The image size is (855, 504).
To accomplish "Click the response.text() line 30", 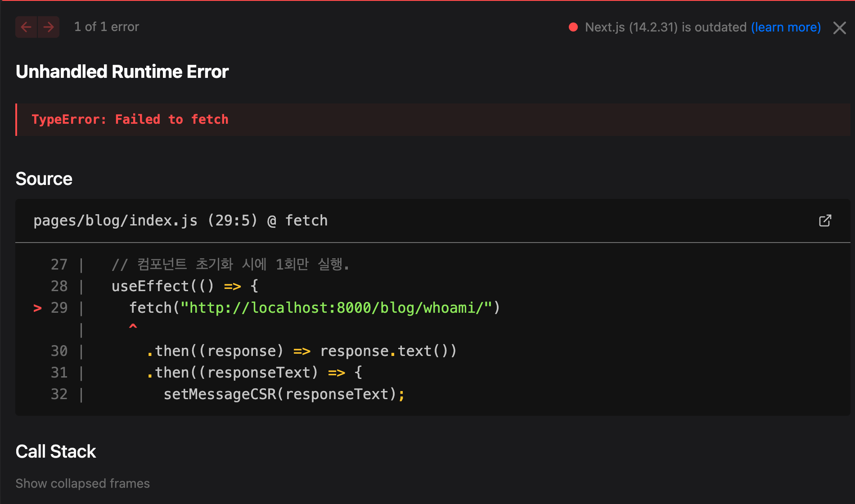I will [x=301, y=351].
